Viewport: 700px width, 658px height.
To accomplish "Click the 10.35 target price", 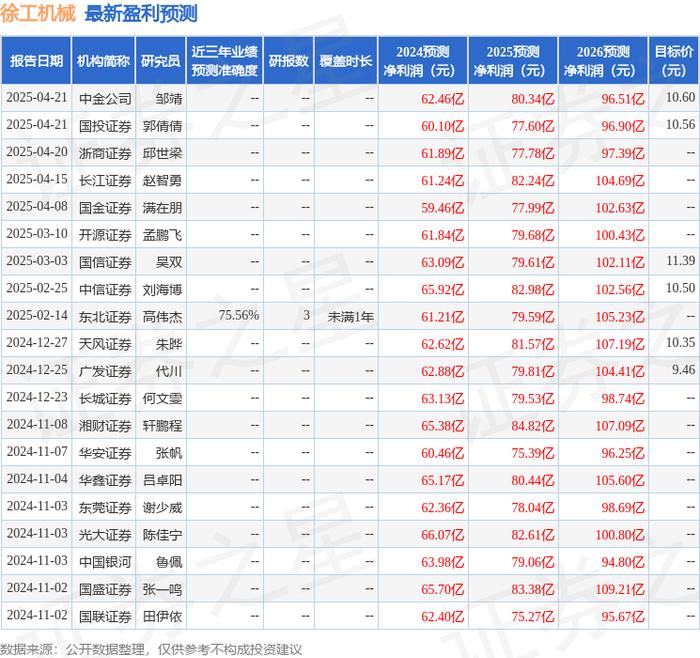I will tap(680, 342).
